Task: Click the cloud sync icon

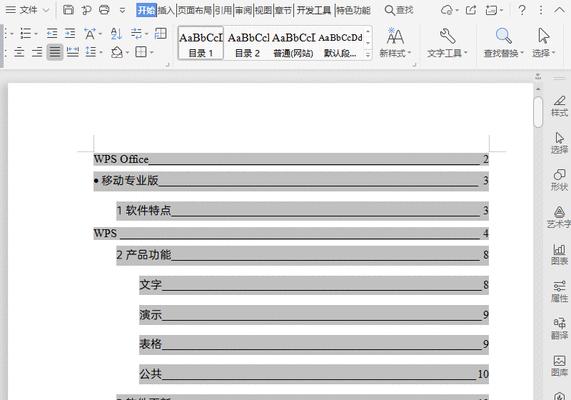Action: (447, 10)
